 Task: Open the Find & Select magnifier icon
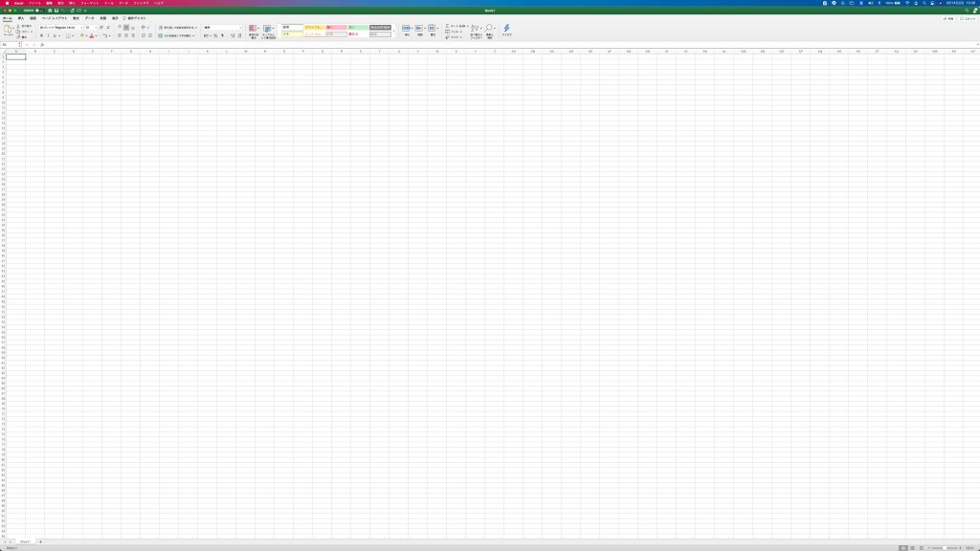(x=490, y=29)
